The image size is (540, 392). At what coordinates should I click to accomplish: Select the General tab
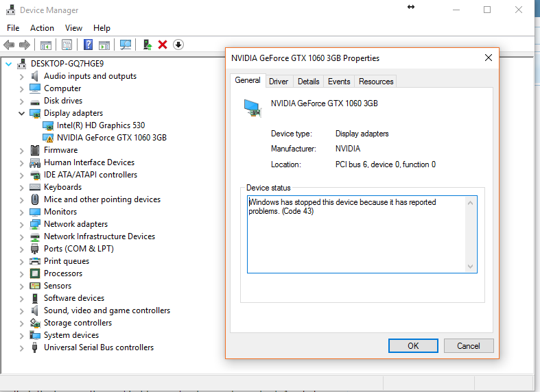click(248, 80)
